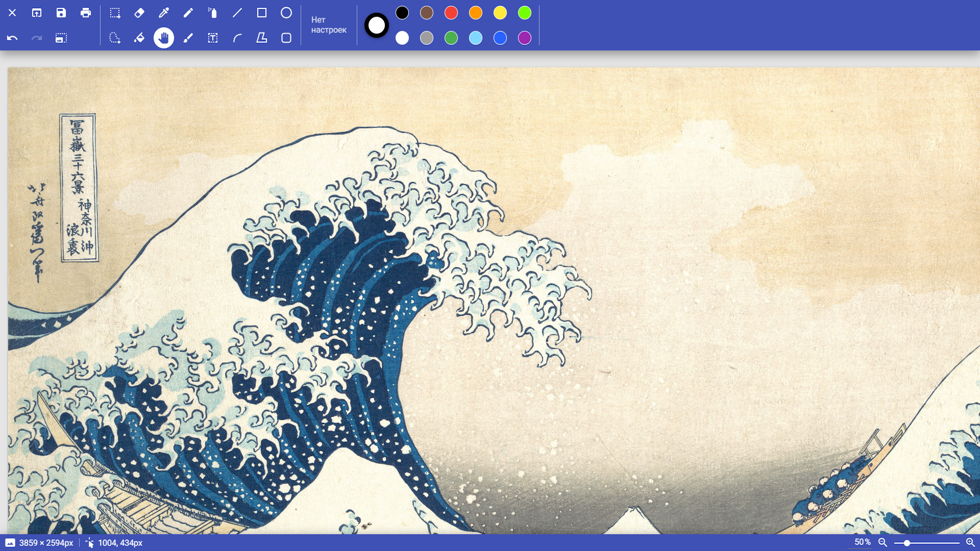Select the Brush tool
Image resolution: width=980 pixels, height=551 pixels.
[x=189, y=37]
